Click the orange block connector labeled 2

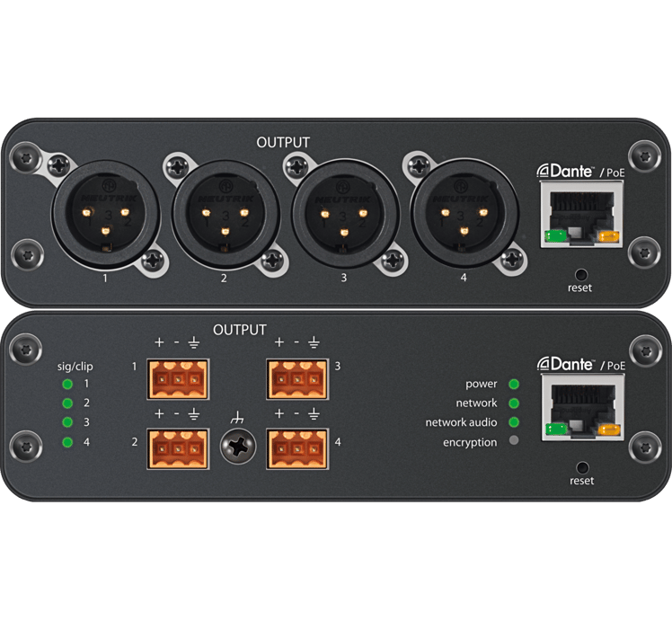[x=178, y=449]
